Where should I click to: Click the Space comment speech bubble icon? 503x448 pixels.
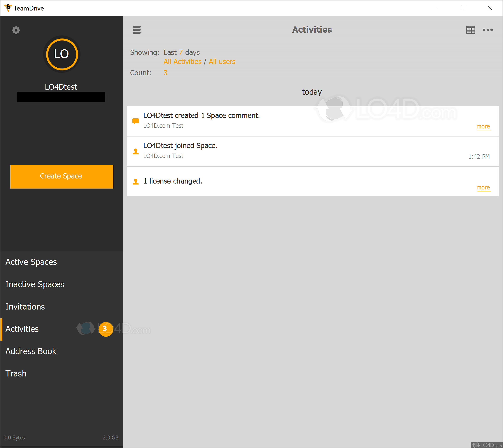136,121
